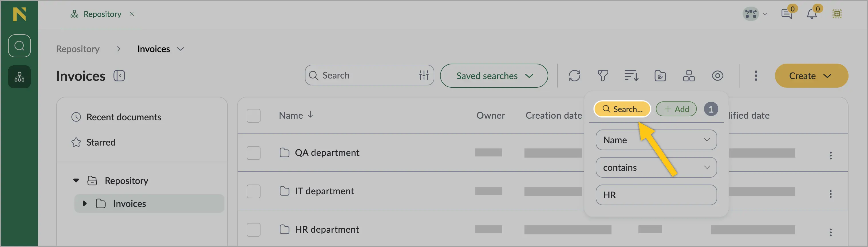Screen dimensions: 868x247
Task: Check the HR department row checkbox
Action: click(x=253, y=230)
